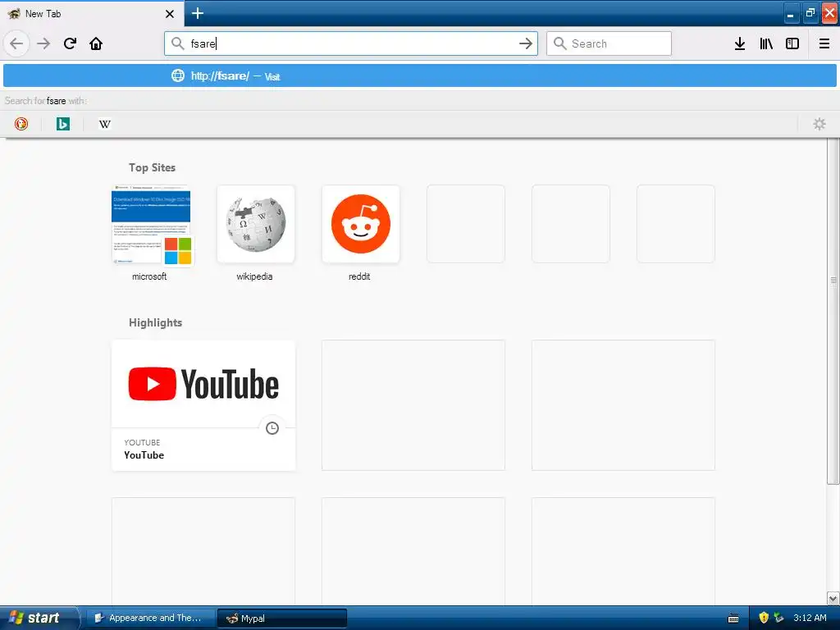
Task: Open search settings gear
Action: point(819,124)
